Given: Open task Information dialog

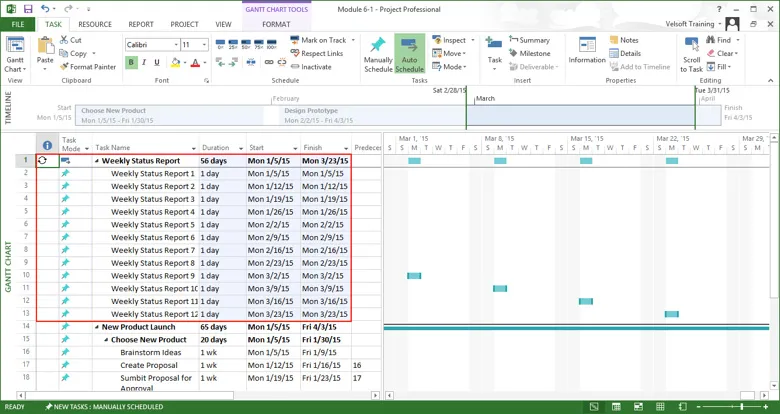Looking at the screenshot, I should click(x=587, y=50).
